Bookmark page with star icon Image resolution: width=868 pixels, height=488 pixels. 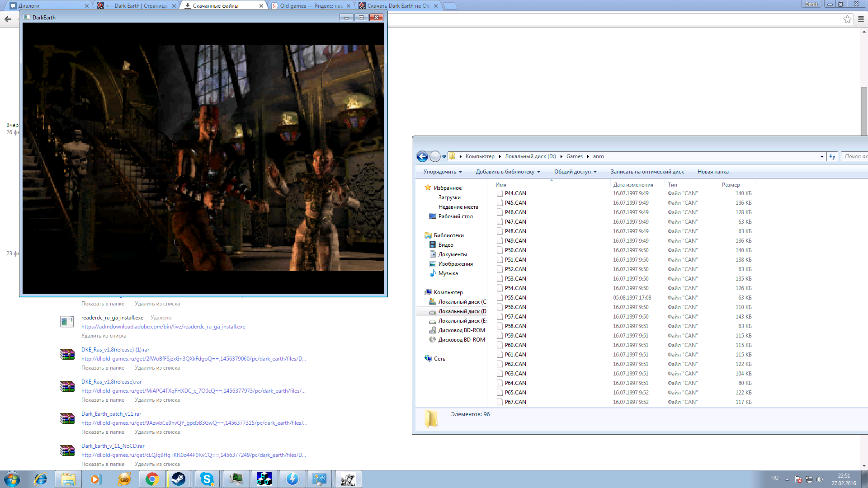(847, 19)
